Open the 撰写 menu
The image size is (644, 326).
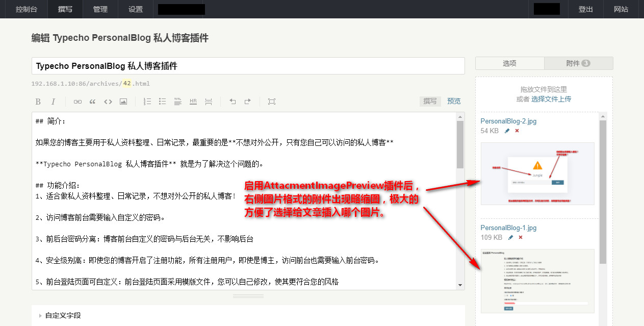pyautogui.click(x=65, y=9)
